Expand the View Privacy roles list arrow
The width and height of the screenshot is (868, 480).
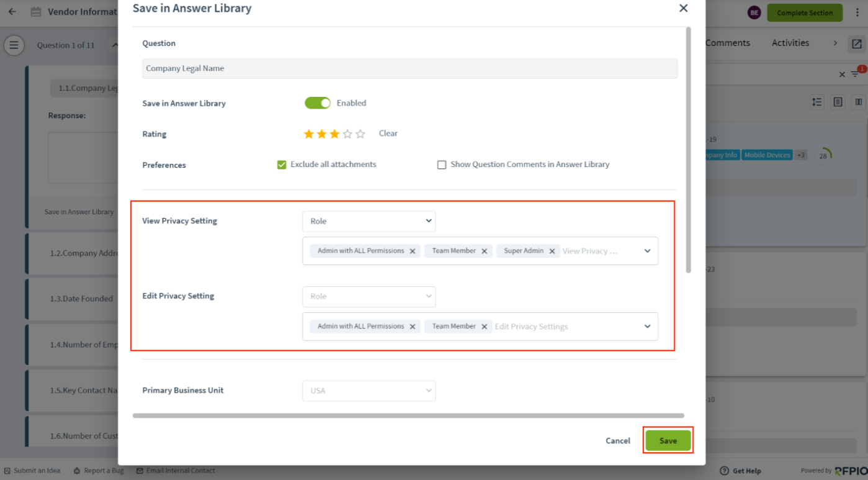click(x=647, y=251)
